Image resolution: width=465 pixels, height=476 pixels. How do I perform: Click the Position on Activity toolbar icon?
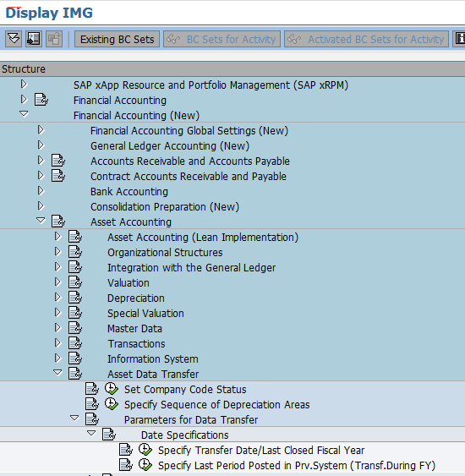[x=34, y=39]
